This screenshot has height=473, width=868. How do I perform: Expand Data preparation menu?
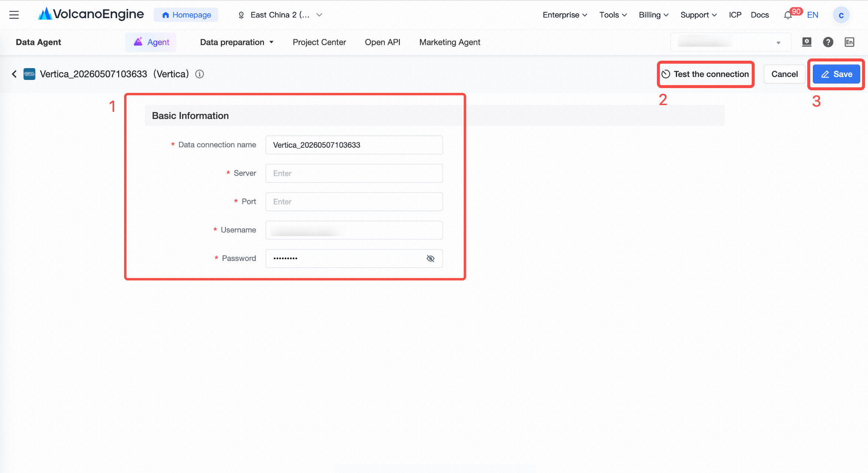tap(237, 42)
